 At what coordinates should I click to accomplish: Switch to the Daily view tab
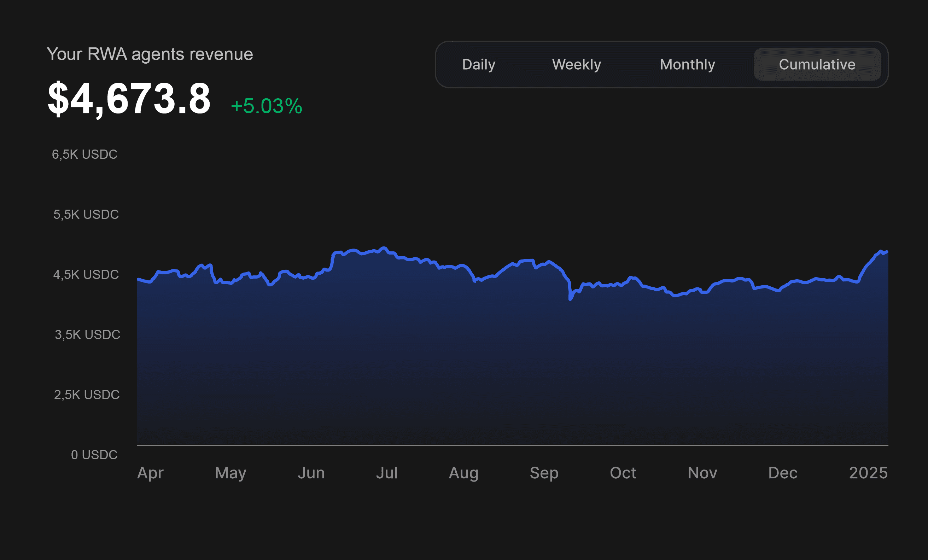coord(478,64)
